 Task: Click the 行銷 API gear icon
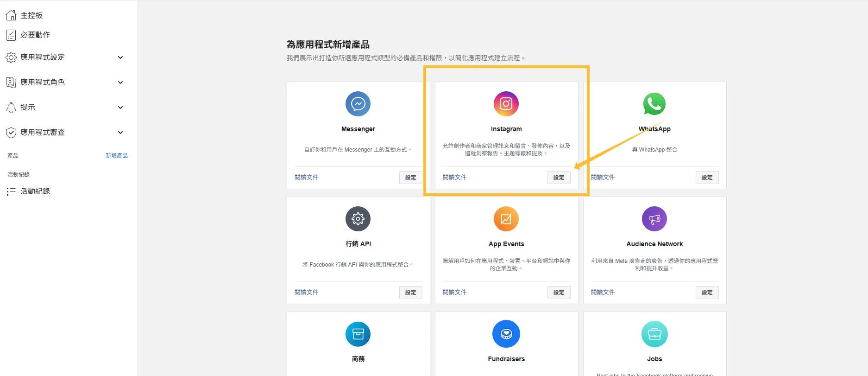pos(358,219)
